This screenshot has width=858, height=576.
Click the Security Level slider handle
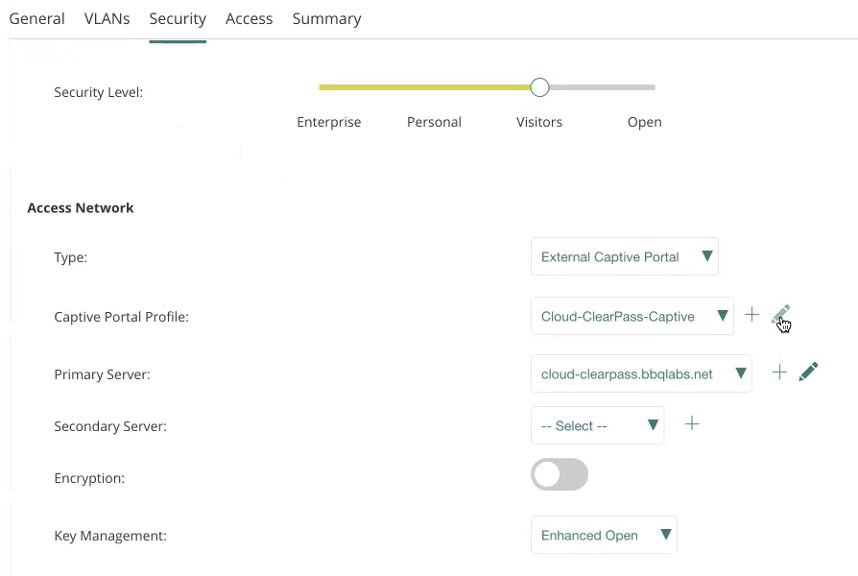click(540, 88)
